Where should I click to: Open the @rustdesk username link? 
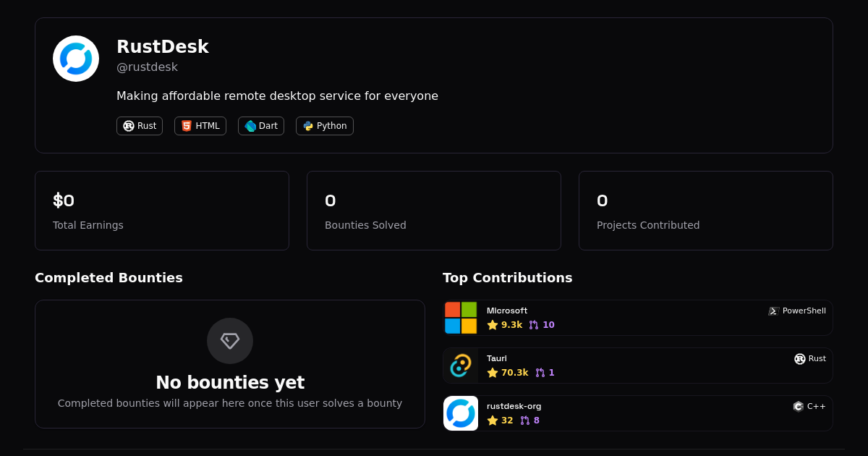click(x=147, y=67)
